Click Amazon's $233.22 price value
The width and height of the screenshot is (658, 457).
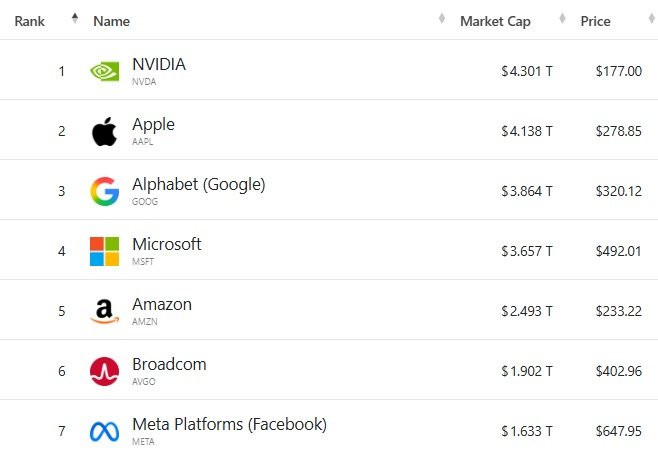618,311
